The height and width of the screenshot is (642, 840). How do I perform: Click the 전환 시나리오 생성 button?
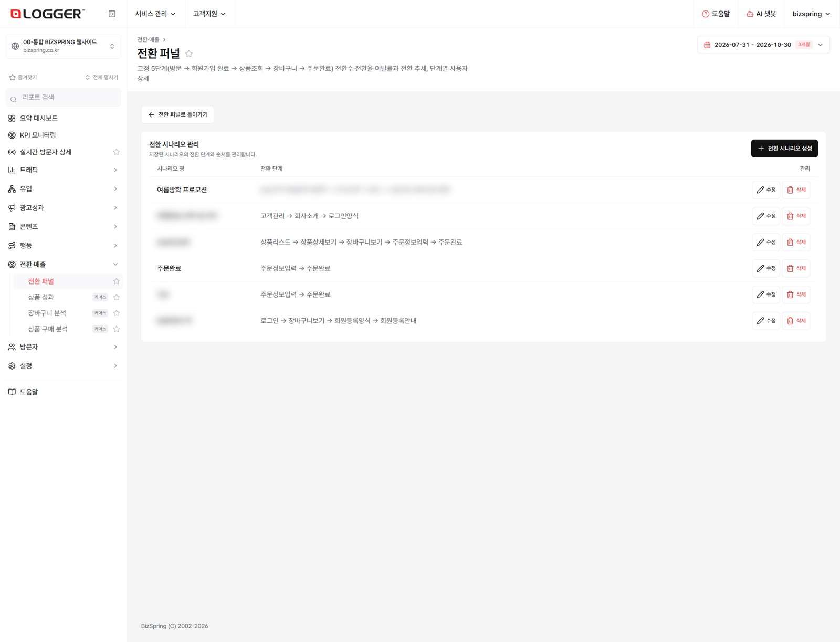(784, 149)
